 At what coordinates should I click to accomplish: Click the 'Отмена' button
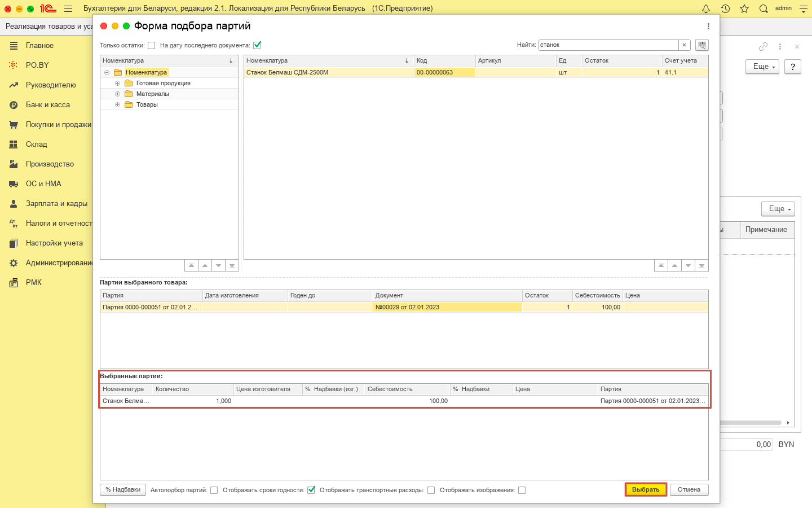point(689,490)
